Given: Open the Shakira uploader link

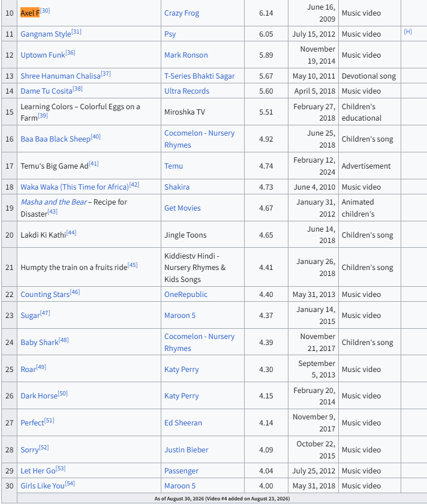Looking at the screenshot, I should pyautogui.click(x=177, y=187).
